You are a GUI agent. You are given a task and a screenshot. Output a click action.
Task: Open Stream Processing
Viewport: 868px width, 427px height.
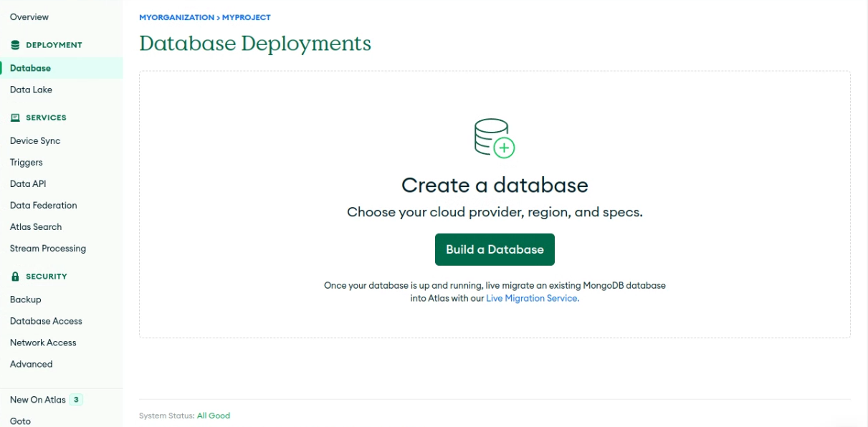click(48, 248)
